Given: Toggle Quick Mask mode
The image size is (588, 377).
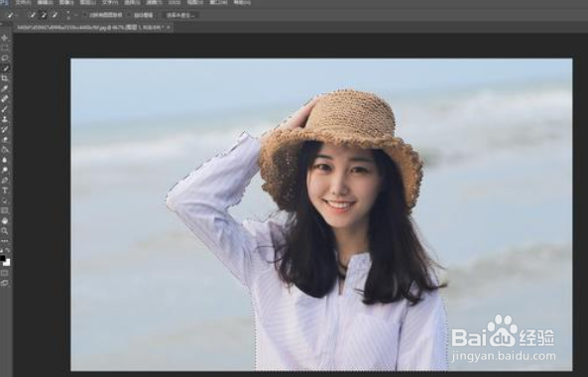Looking at the screenshot, I should tap(5, 273).
